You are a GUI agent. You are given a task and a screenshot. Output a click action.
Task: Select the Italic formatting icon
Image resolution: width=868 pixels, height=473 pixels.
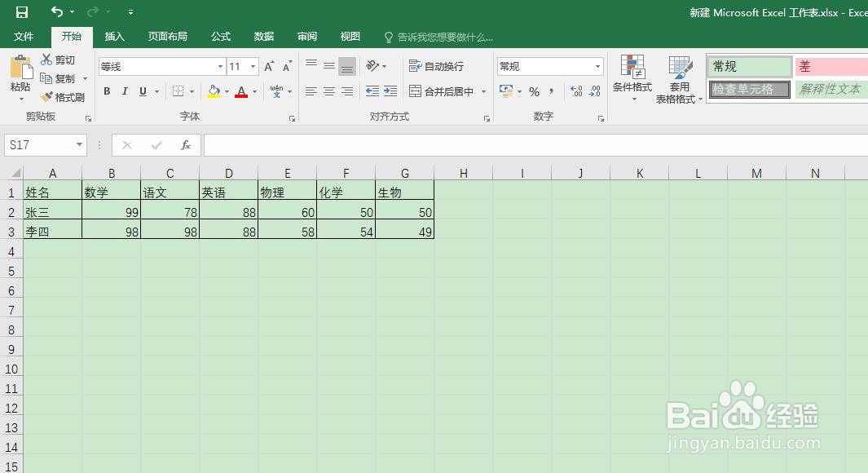[123, 91]
